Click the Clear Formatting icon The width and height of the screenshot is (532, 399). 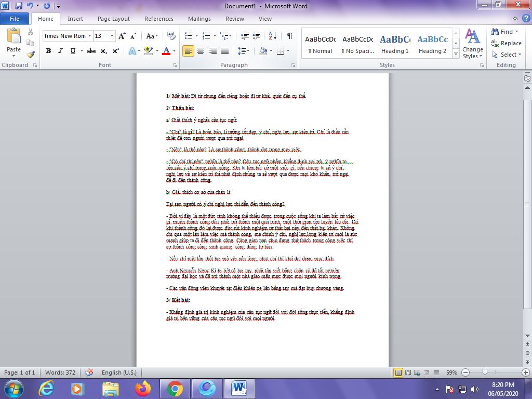[x=171, y=36]
